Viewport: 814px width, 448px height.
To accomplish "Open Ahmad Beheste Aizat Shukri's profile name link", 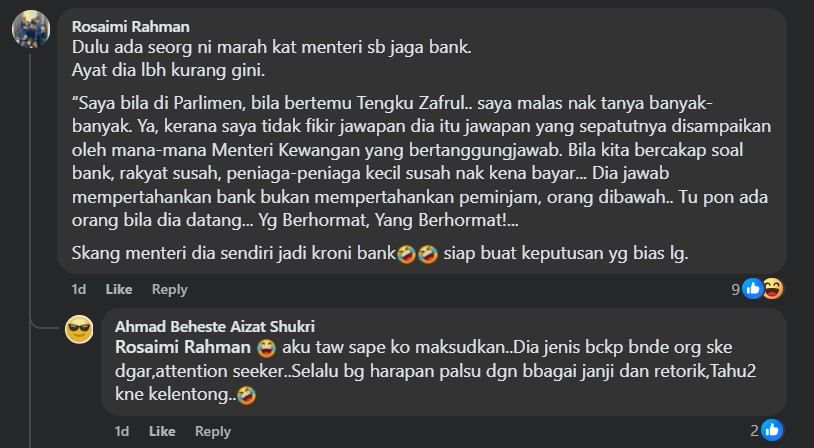I will point(215,326).
